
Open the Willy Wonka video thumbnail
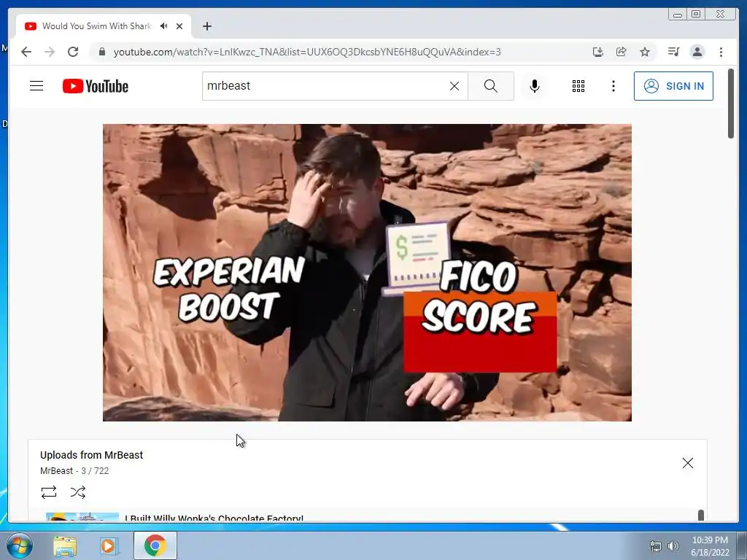(82, 517)
